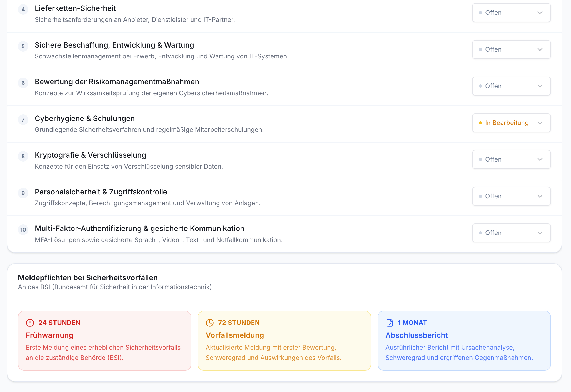Open status dropdown for Multi-Faktor-Authentifizierung
This screenshot has height=392, width=571.
click(511, 233)
